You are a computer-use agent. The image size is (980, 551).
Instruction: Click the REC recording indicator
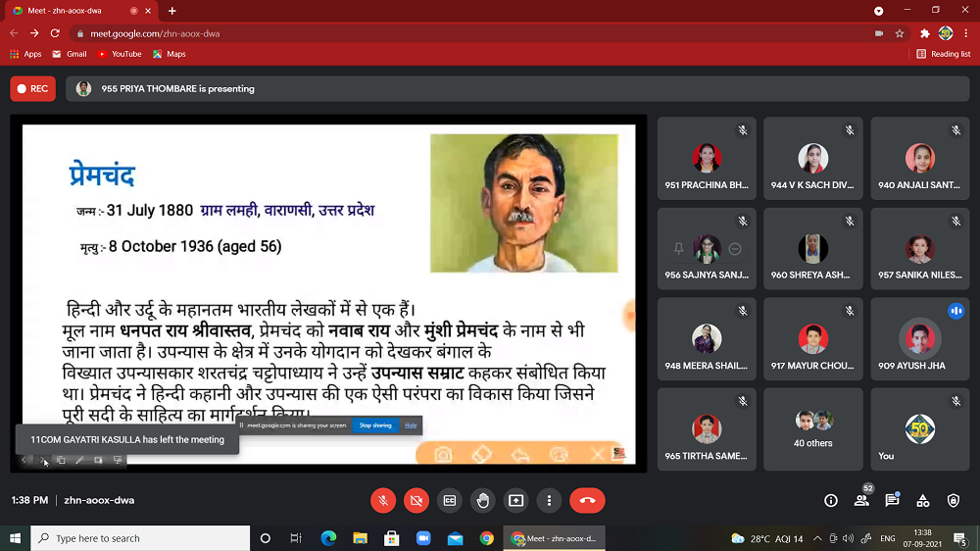click(33, 88)
